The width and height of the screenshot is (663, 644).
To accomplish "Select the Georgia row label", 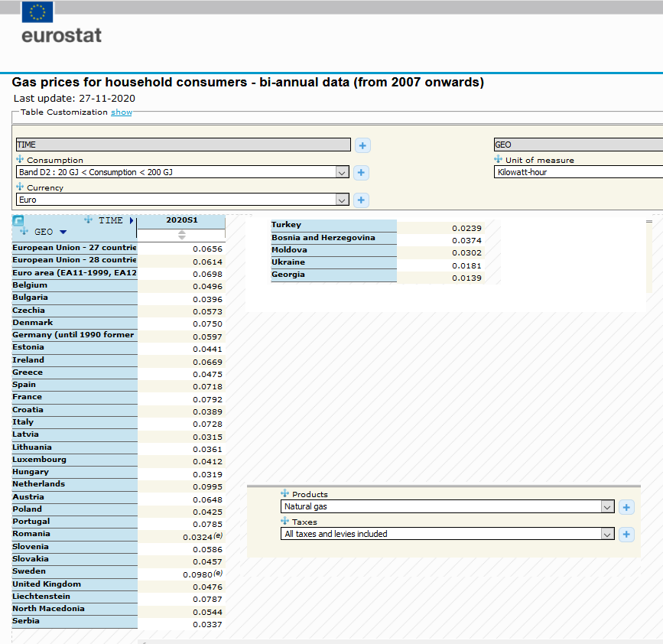I will click(333, 275).
